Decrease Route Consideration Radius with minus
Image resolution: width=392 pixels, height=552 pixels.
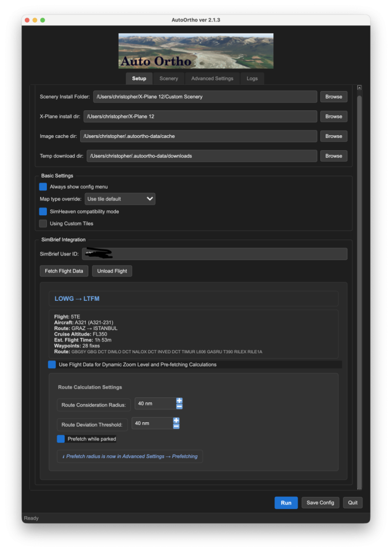pos(179,406)
